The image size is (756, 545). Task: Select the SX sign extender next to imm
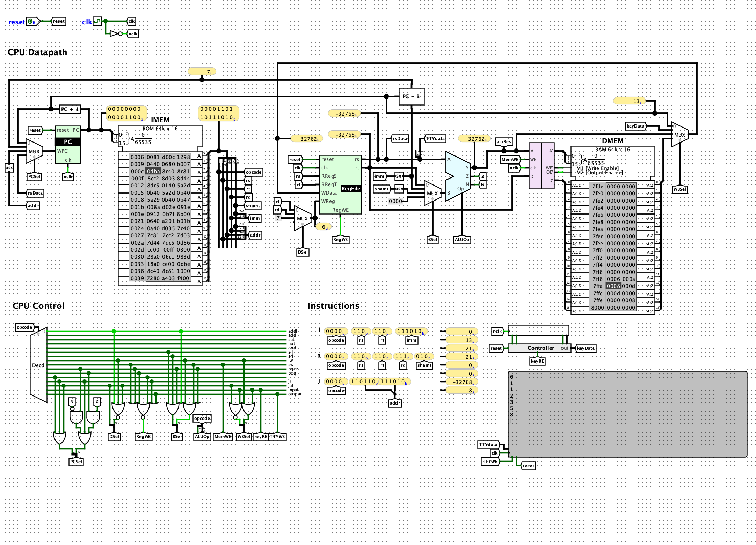pyautogui.click(x=399, y=176)
